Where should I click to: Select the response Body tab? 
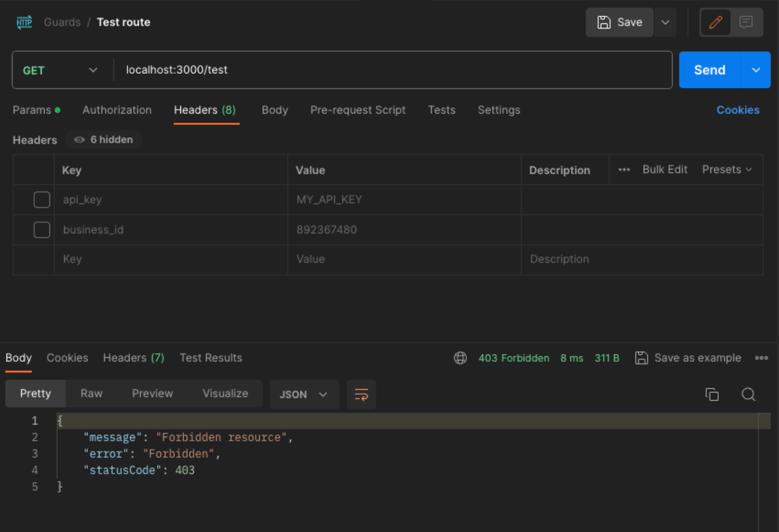[x=18, y=358]
